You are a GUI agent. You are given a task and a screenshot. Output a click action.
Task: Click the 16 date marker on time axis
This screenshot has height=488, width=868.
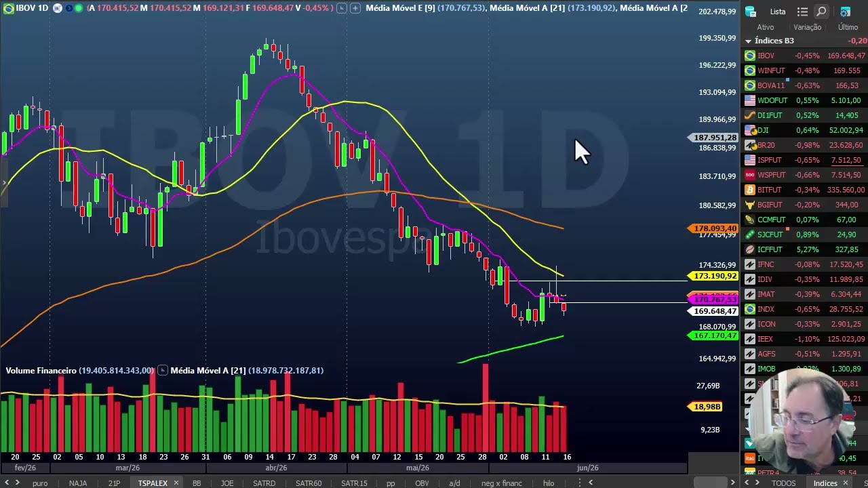pos(567,457)
